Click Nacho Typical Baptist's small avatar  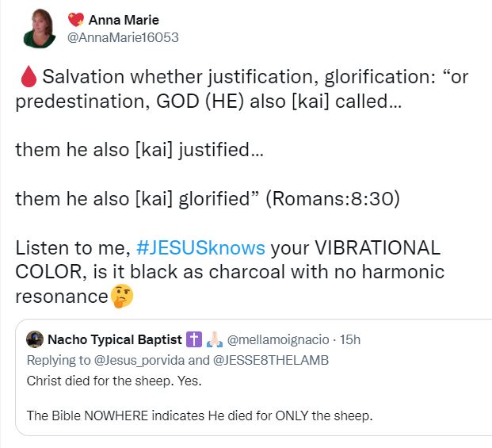click(x=34, y=340)
